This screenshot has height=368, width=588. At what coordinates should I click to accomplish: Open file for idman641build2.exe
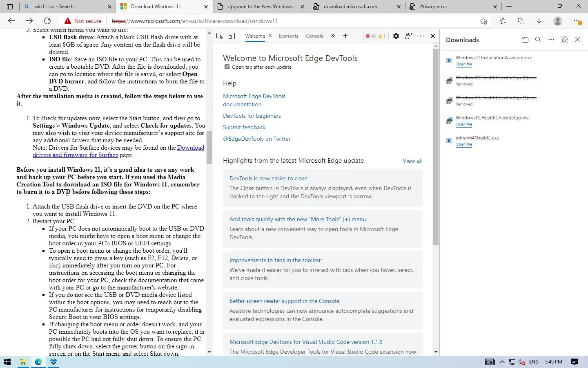point(463,144)
